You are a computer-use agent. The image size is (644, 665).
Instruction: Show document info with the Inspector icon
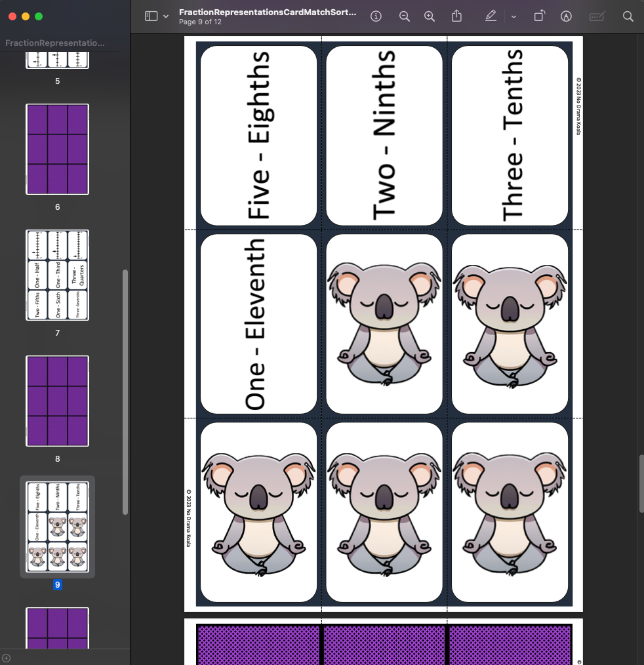click(x=376, y=16)
